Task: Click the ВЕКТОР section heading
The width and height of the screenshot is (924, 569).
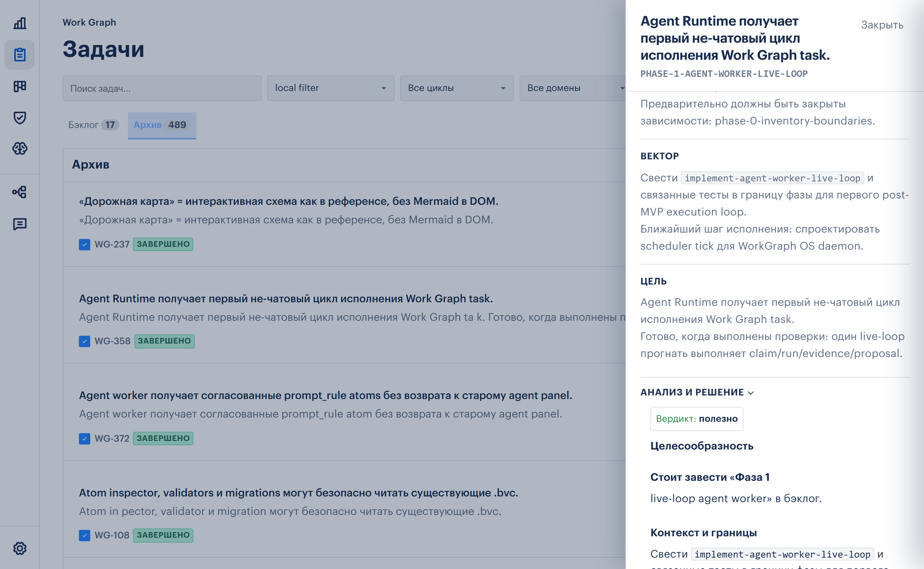Action: click(x=660, y=156)
